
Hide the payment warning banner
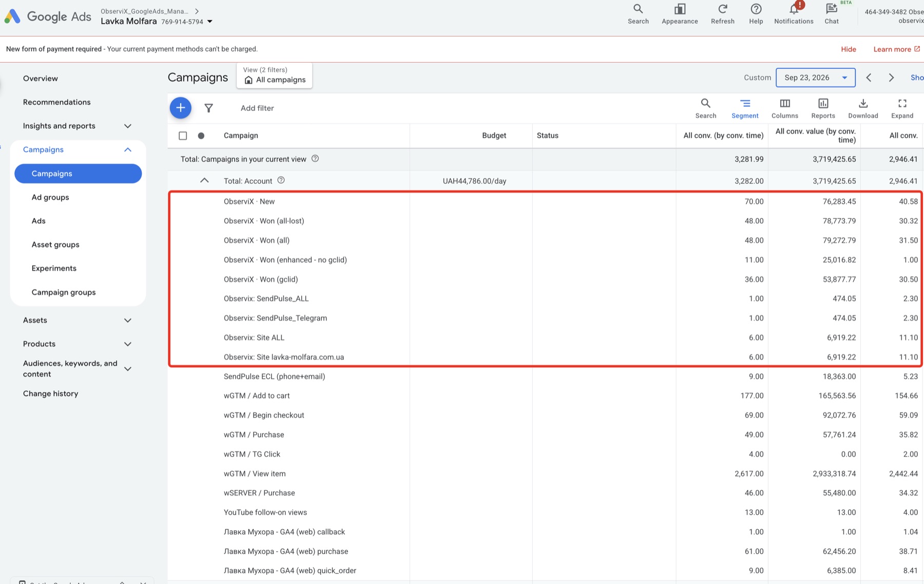point(849,49)
